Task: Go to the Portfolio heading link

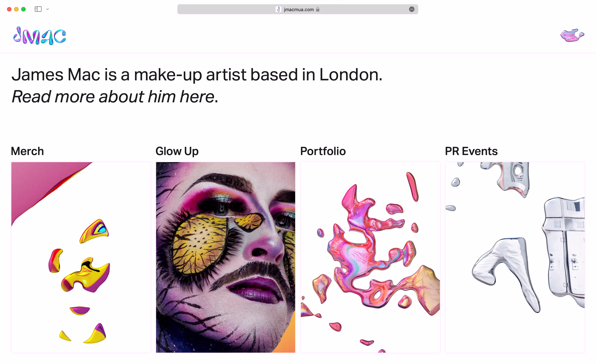Action: 323,151
